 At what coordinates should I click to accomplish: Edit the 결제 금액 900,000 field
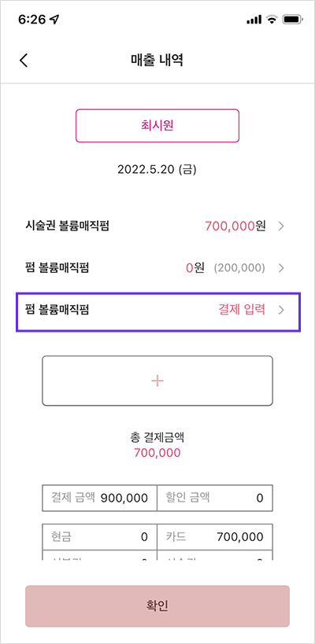tap(99, 499)
